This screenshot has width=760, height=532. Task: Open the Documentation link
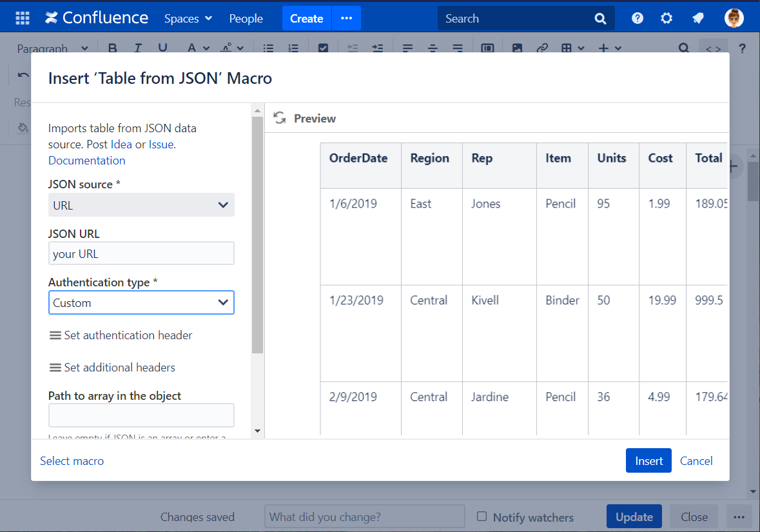87,161
